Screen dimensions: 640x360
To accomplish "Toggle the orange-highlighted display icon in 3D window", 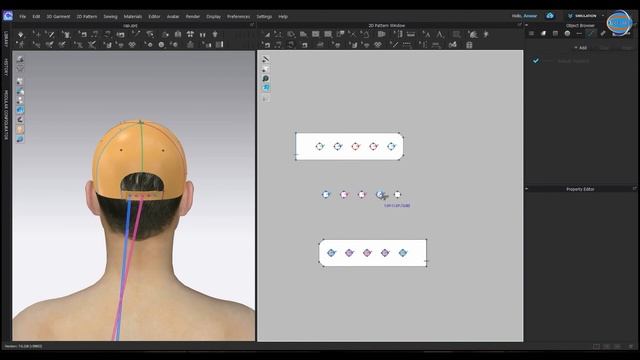I will tap(20, 129).
